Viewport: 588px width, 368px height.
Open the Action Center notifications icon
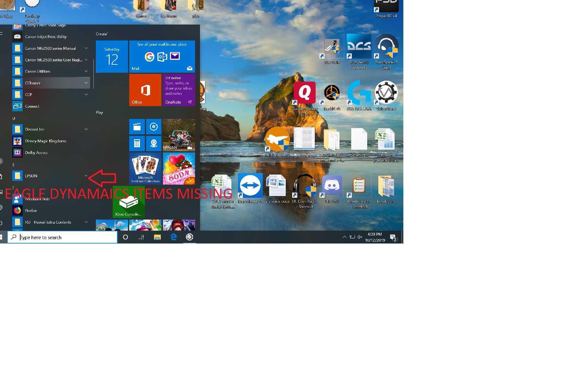[x=393, y=237]
